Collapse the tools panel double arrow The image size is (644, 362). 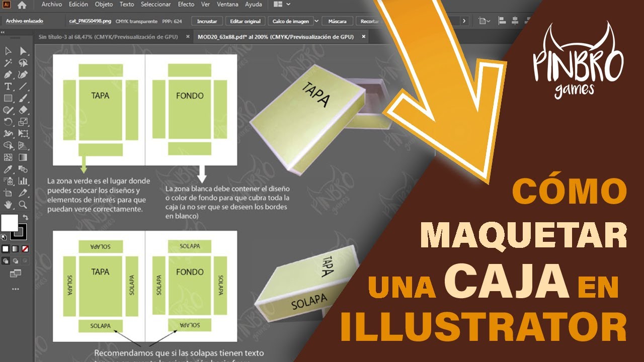[x=3, y=31]
